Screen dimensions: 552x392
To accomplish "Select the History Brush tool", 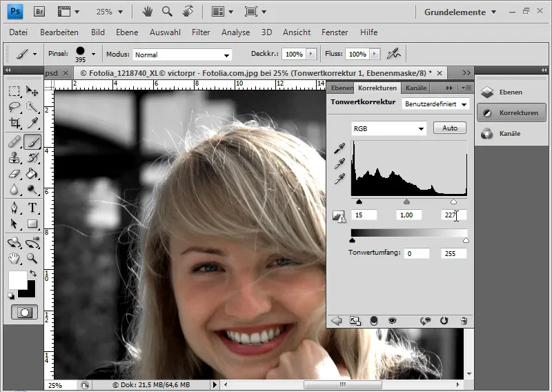I will pyautogui.click(x=32, y=157).
